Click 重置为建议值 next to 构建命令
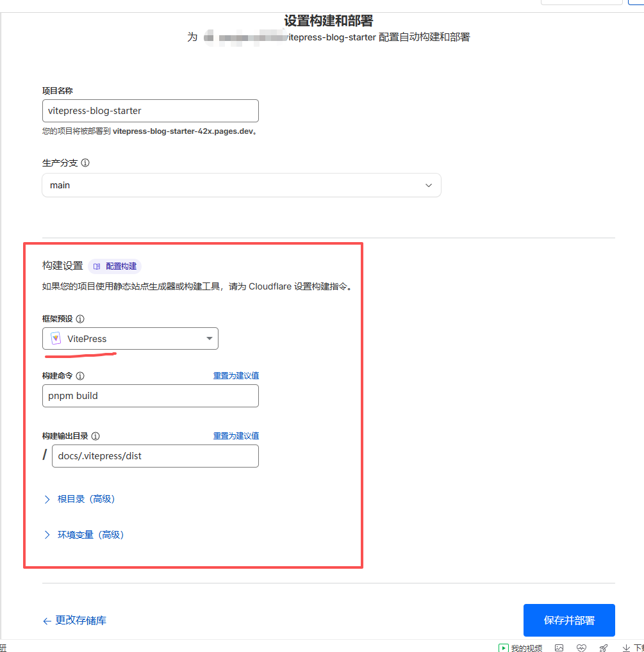The height and width of the screenshot is (652, 644). [236, 375]
